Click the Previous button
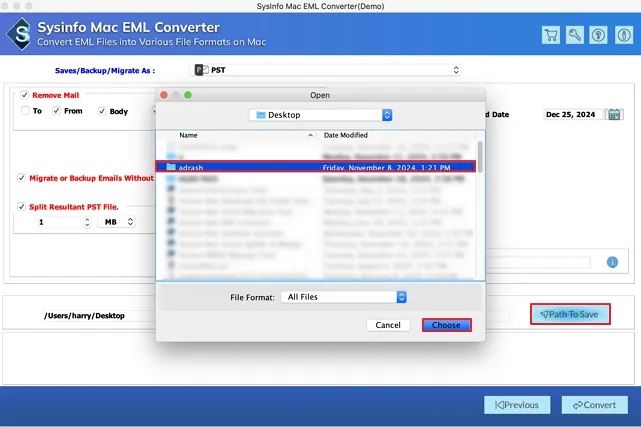This screenshot has height=427, width=641. click(517, 405)
